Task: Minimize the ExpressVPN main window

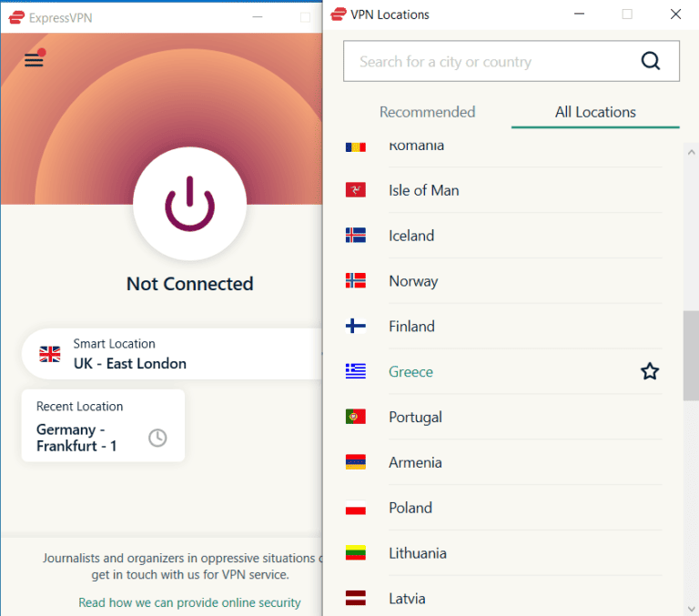Action: pyautogui.click(x=258, y=17)
